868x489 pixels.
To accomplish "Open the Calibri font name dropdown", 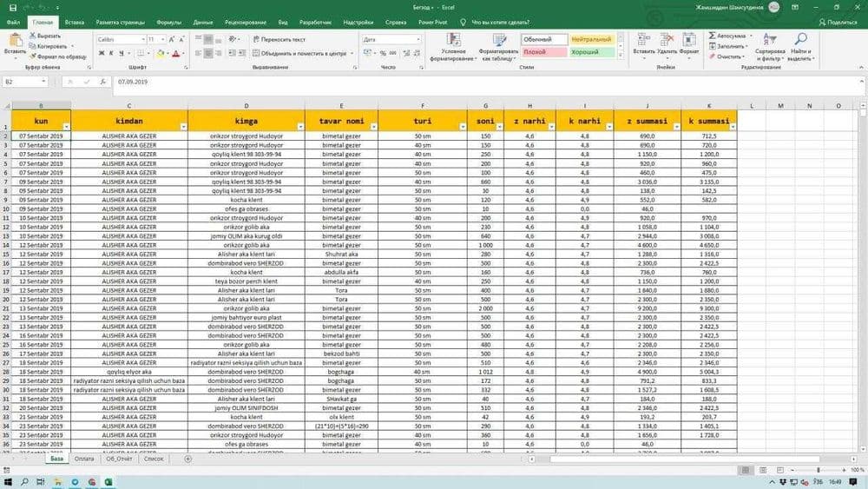I will click(x=143, y=39).
